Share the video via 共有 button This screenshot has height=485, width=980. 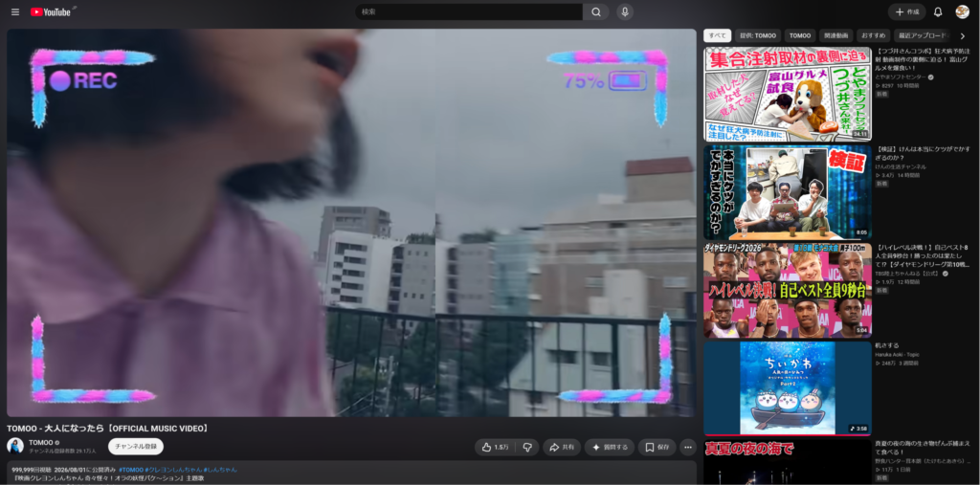561,447
